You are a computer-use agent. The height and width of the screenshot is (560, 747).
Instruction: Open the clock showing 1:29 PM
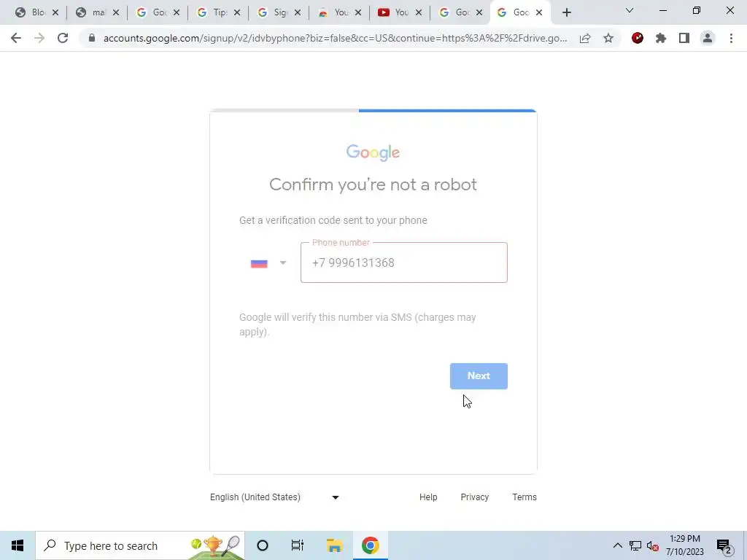pos(684,545)
